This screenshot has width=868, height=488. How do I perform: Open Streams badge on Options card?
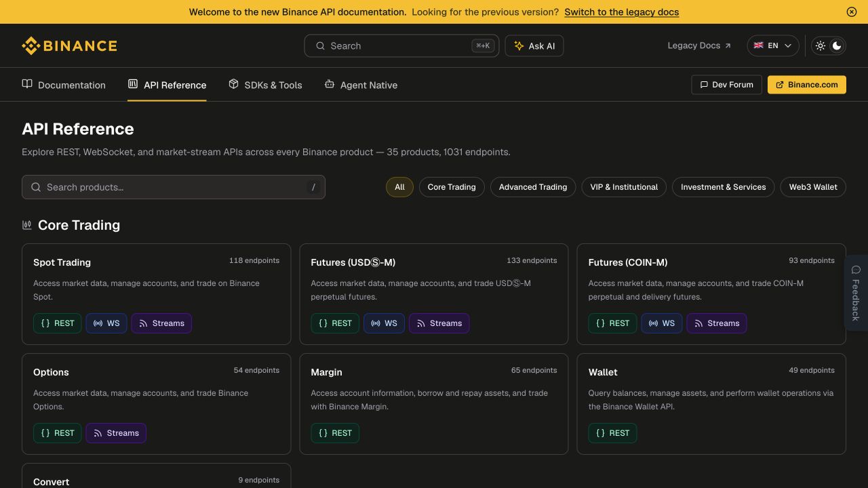click(x=116, y=433)
